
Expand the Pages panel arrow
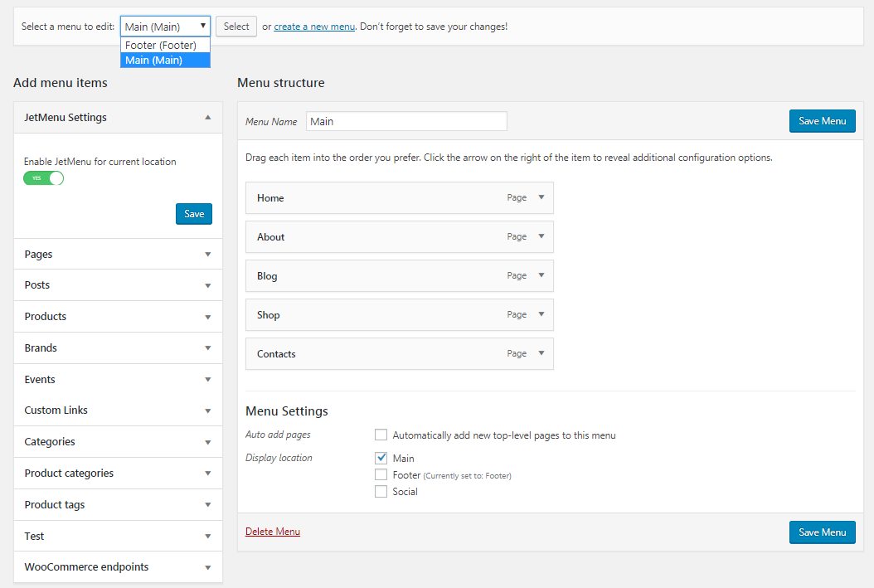tap(208, 255)
